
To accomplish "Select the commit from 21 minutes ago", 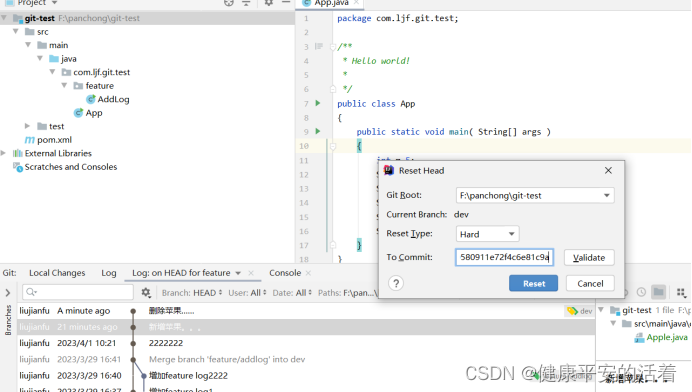I will coord(306,327).
